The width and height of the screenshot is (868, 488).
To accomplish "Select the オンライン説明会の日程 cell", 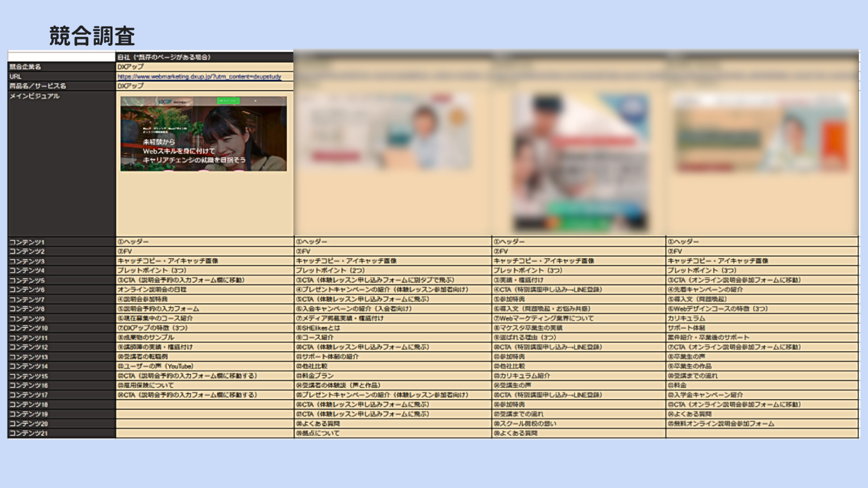I will [153, 289].
